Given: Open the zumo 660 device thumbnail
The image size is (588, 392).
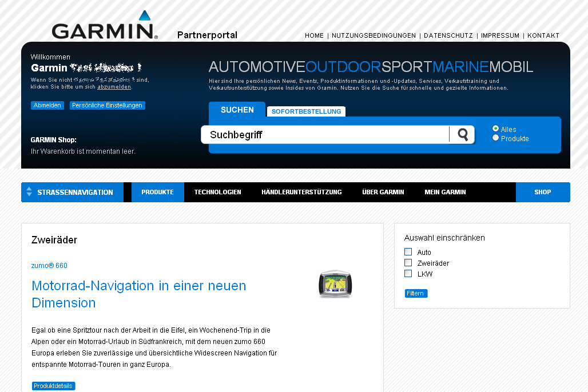Looking at the screenshot, I should coord(335,284).
